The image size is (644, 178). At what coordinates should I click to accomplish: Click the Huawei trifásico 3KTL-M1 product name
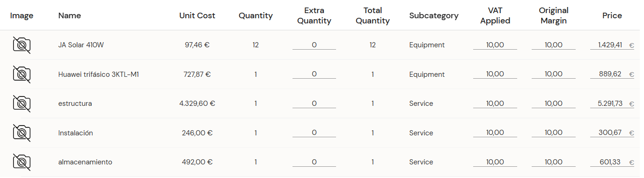[x=99, y=74]
